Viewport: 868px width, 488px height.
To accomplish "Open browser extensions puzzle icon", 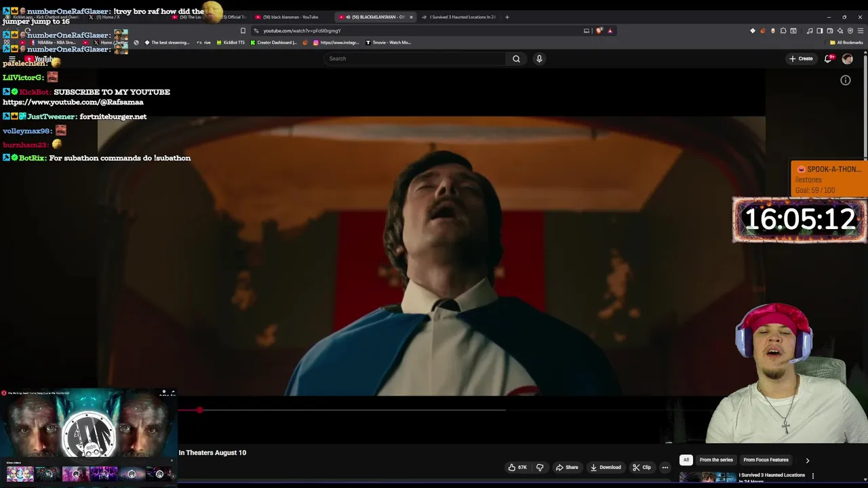I will [783, 30].
